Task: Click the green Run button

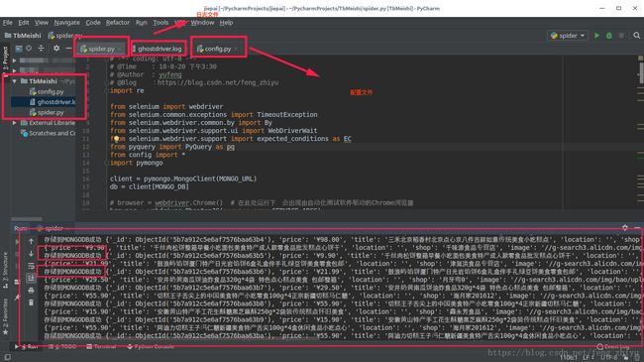Action: point(596,36)
